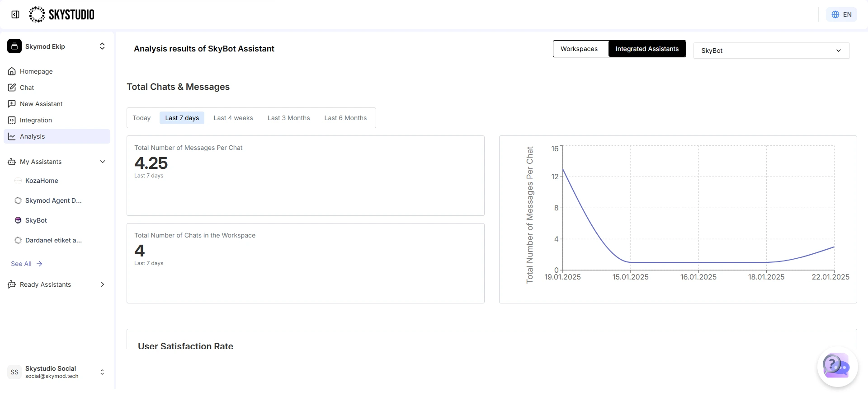Open New Assistant page
This screenshot has height=396, width=868.
click(57, 104)
